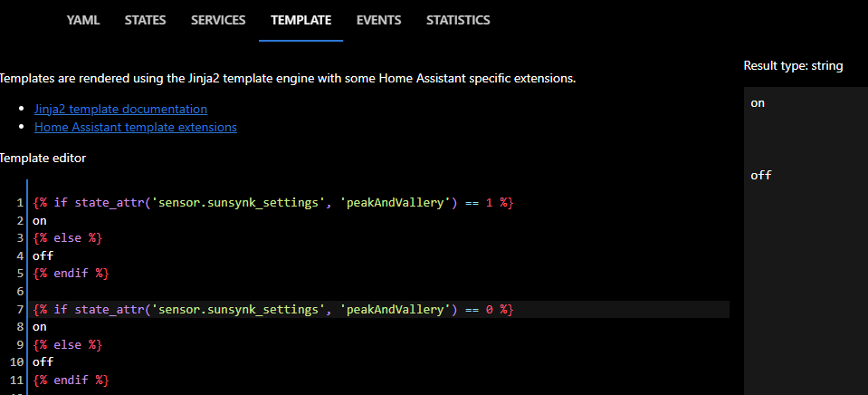Screen dimensions: 868x395
Task: Click the 'on' result output
Action: [758, 103]
